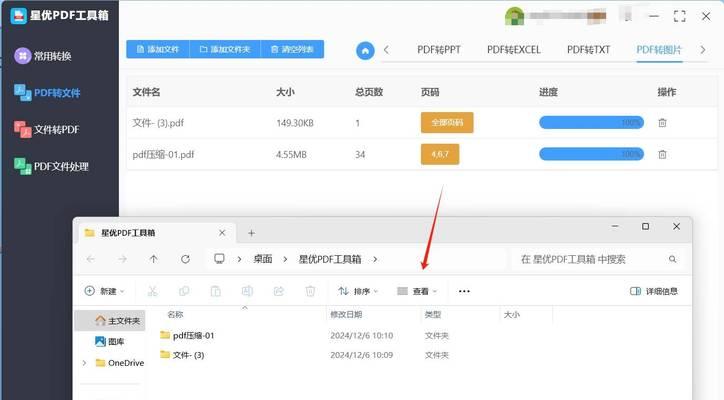Sort by 类型 column header
Screen dimensions: 724x400
[433, 315]
